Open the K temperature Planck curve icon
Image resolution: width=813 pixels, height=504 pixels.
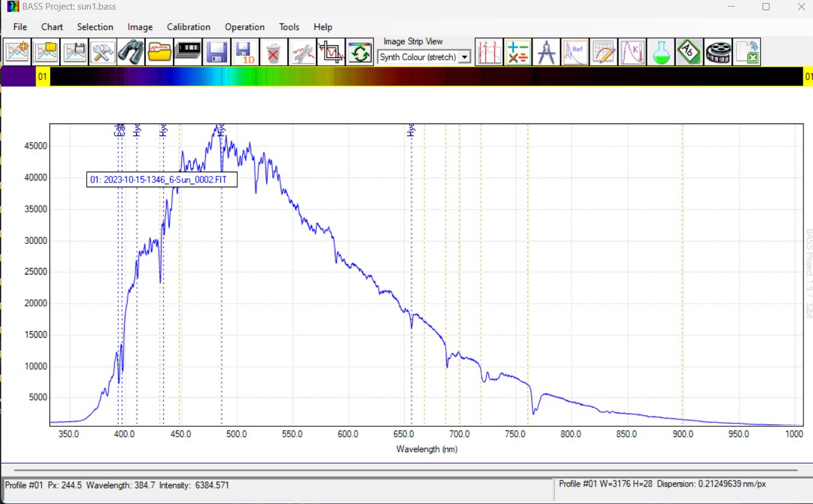tap(632, 52)
